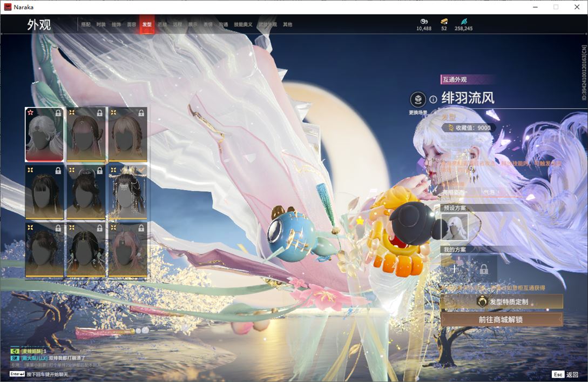Click the lock icon on the silver-white hairstyle card
This screenshot has width=588, height=382.
tap(58, 112)
